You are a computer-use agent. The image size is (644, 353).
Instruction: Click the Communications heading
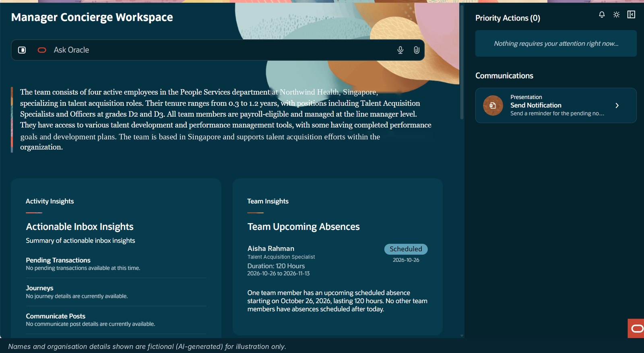pyautogui.click(x=504, y=76)
